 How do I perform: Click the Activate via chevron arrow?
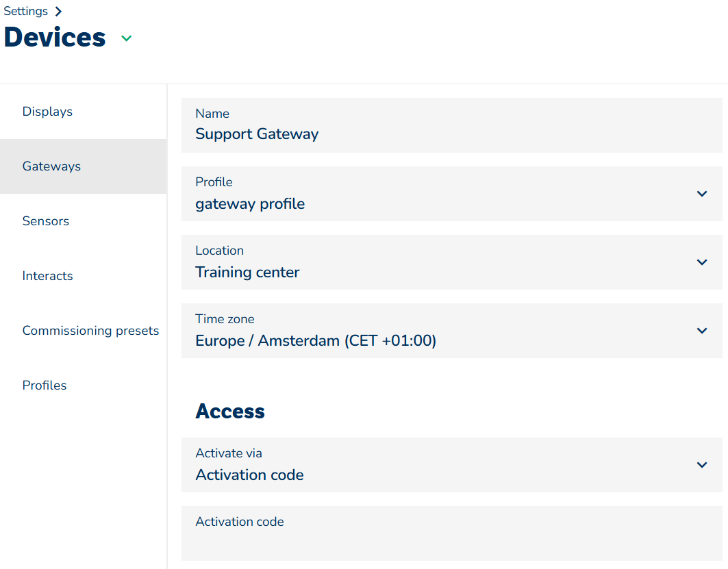pyautogui.click(x=701, y=465)
